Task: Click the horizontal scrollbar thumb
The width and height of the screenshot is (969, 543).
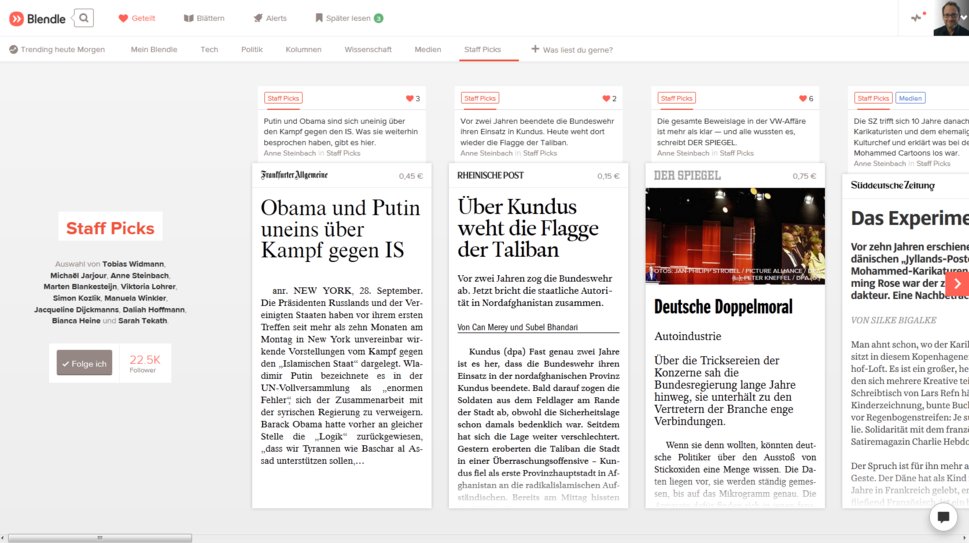Action: [x=99, y=538]
